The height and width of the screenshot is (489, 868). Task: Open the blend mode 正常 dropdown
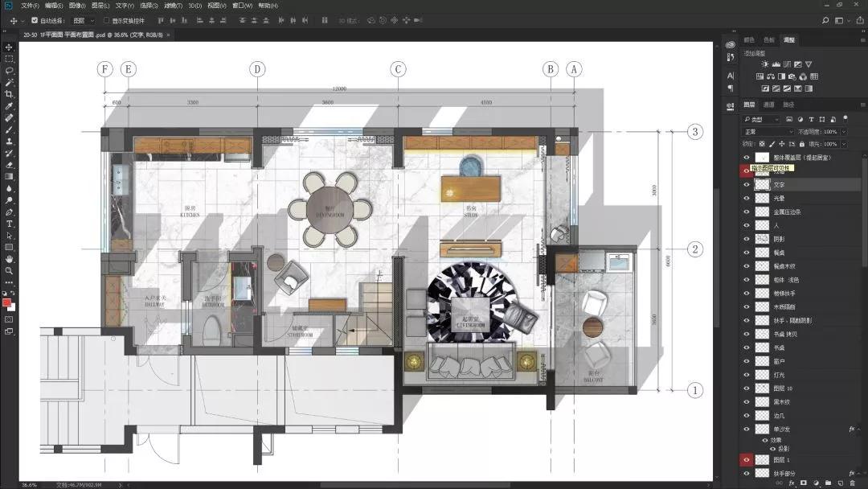[768, 132]
